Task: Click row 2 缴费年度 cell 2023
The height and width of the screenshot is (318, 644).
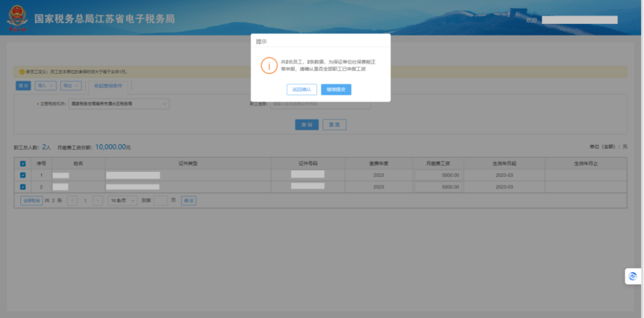Action: click(379, 187)
